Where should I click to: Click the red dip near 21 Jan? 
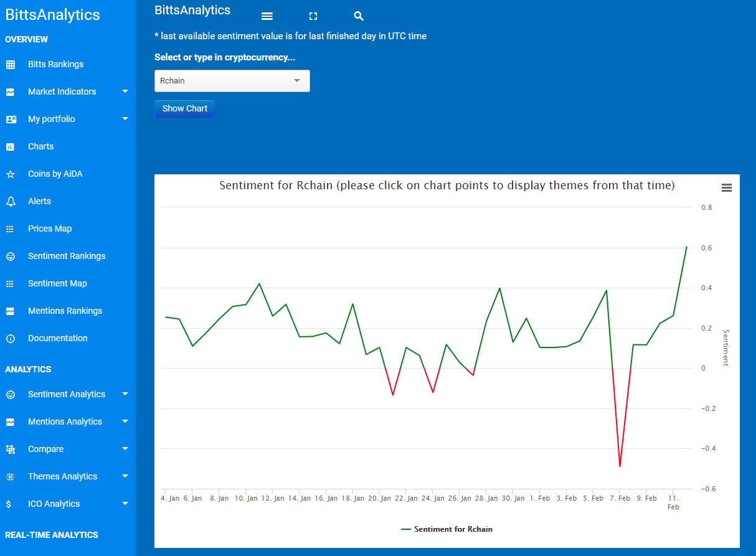pyautogui.click(x=393, y=395)
